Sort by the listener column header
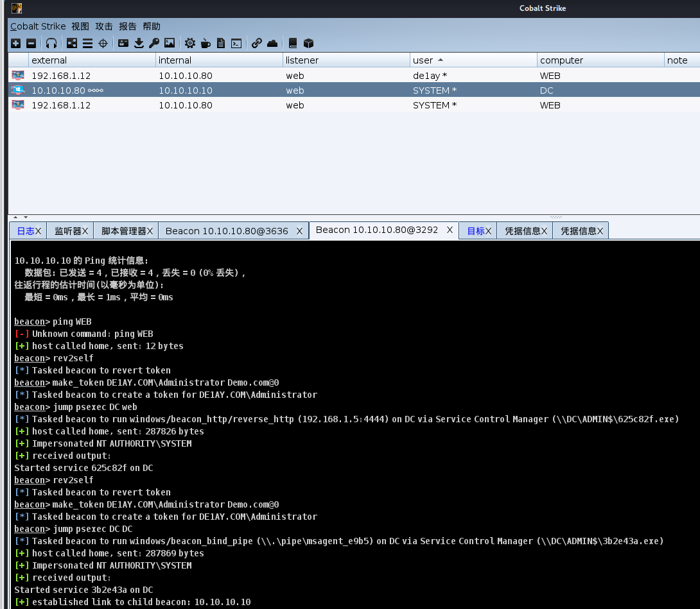The image size is (700, 609). [x=346, y=60]
